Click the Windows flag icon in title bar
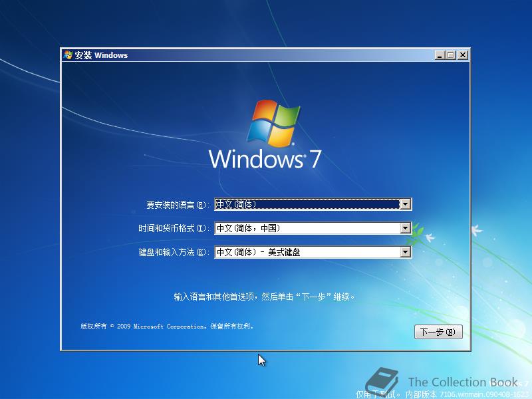The image size is (532, 399). tap(68, 55)
